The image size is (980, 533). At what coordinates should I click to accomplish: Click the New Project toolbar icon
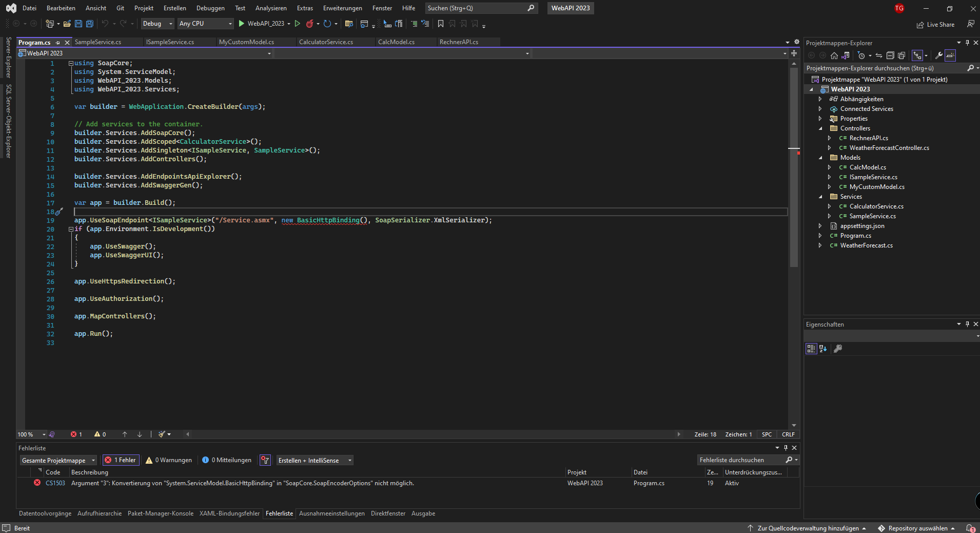[50, 24]
